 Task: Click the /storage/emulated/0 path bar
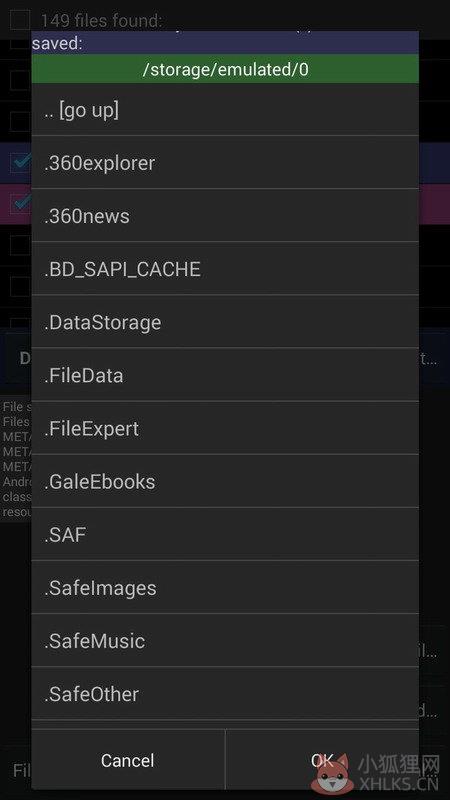click(225, 69)
